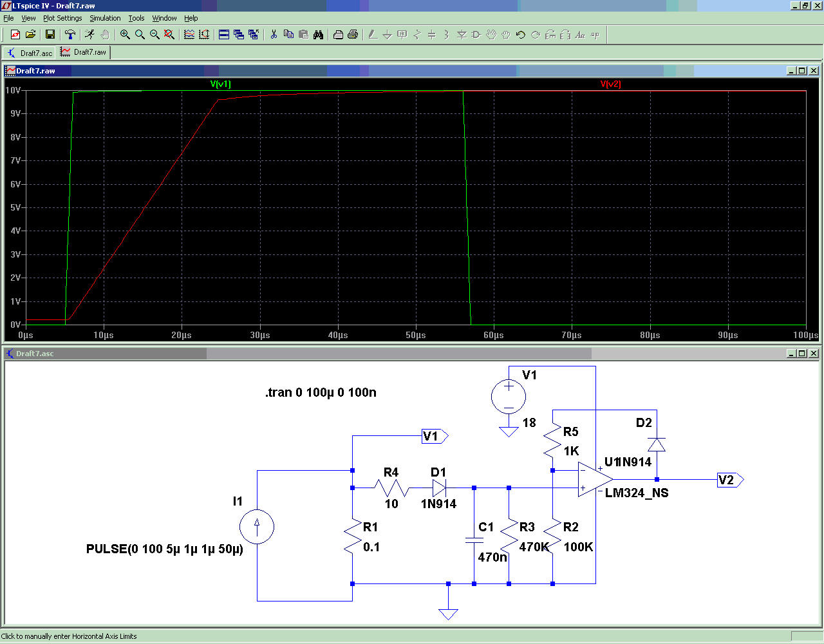
Task: Click the 470n value of capacitor C1
Action: point(492,557)
